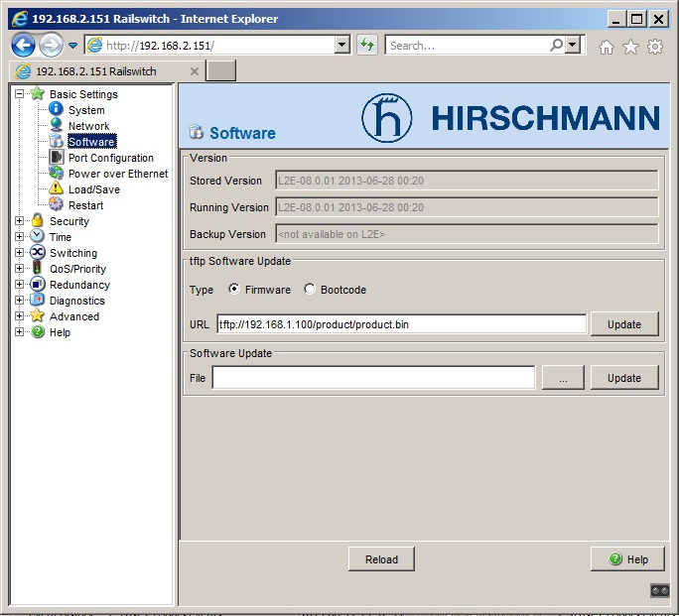Viewport: 679px width, 616px height.
Task: Click the Restart icon in tree
Action: click(57, 205)
